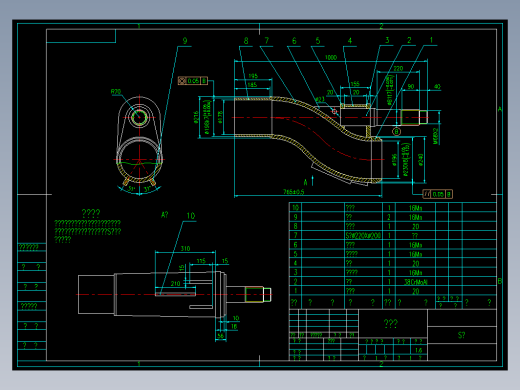Click the S? title block cell

coord(461,335)
